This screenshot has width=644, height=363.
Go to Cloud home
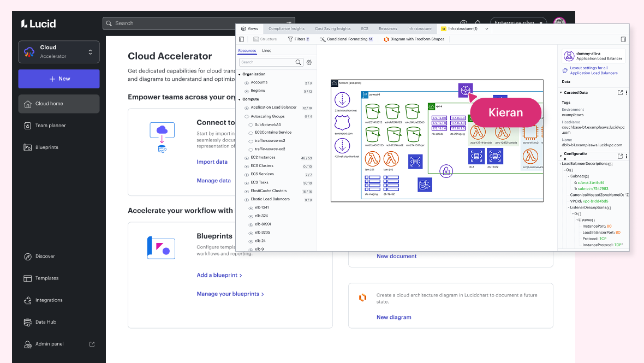(x=59, y=104)
